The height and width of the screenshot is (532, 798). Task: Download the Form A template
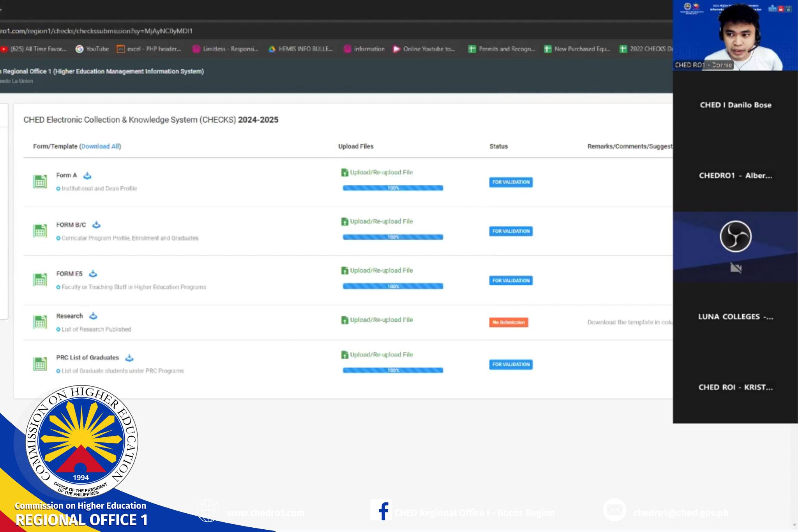(87, 175)
